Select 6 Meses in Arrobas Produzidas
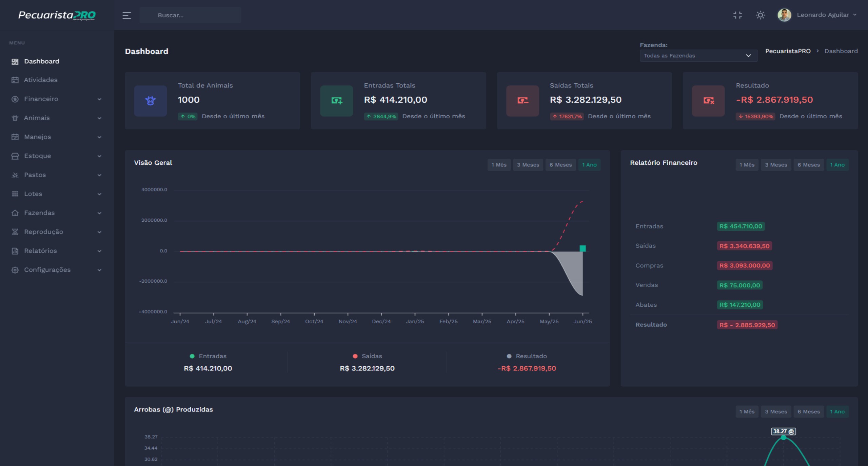This screenshot has width=868, height=466. (808, 412)
